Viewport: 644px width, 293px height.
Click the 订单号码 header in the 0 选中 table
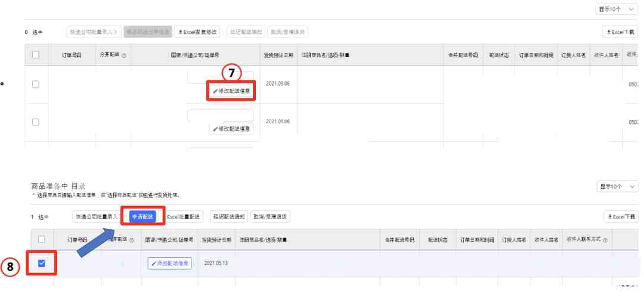click(x=72, y=55)
